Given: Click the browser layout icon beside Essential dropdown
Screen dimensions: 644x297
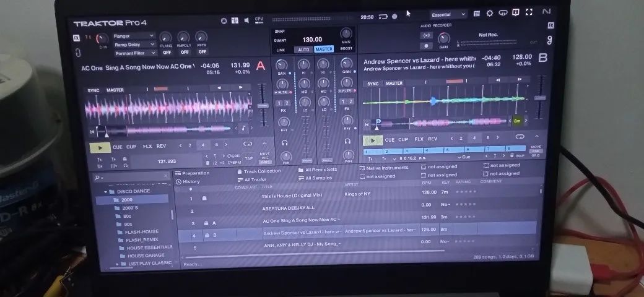Looking at the screenshot, I should coord(476,14).
